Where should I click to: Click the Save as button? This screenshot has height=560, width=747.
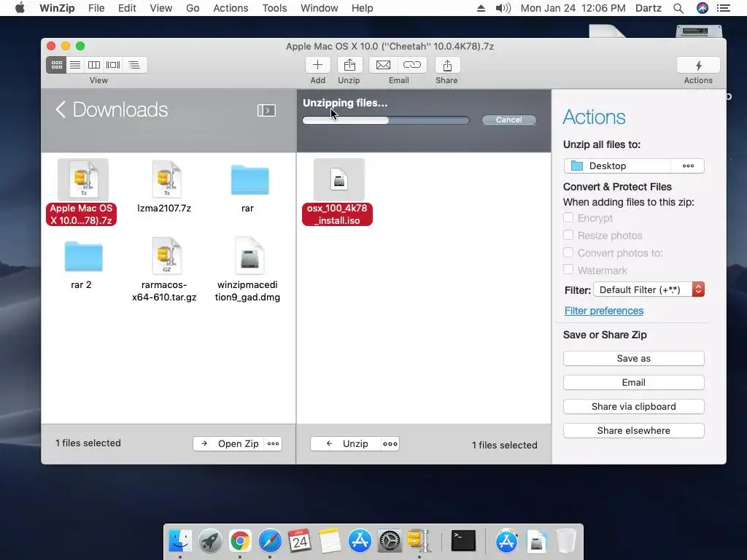point(634,359)
